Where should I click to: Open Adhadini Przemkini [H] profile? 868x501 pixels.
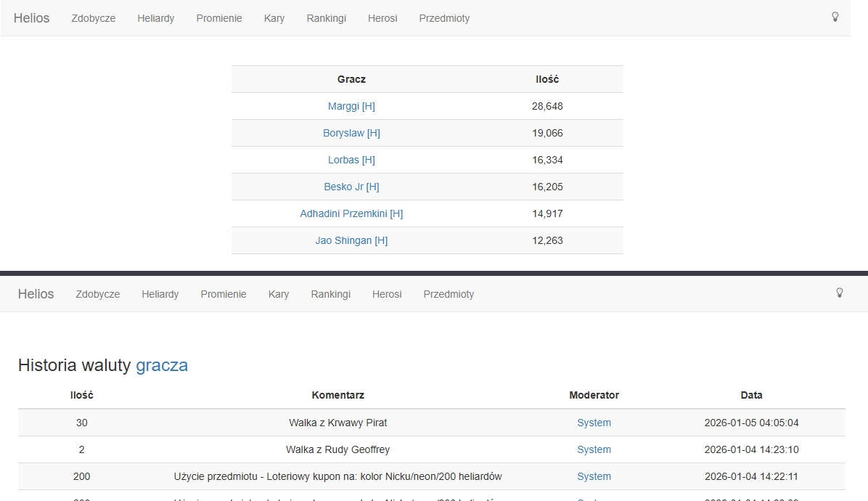point(351,213)
